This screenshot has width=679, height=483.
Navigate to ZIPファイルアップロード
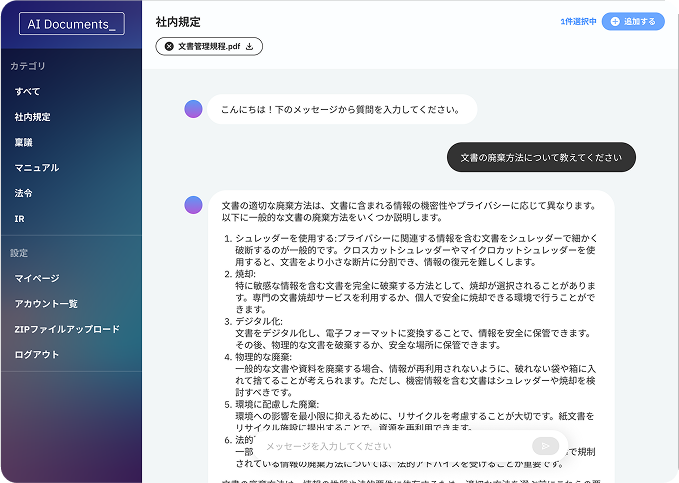tap(67, 329)
